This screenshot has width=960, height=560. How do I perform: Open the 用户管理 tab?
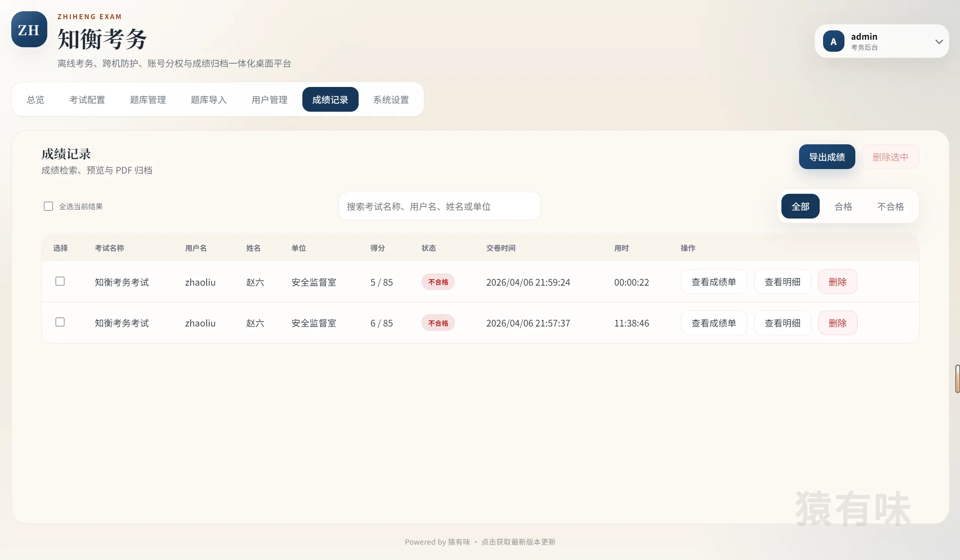tap(269, 99)
